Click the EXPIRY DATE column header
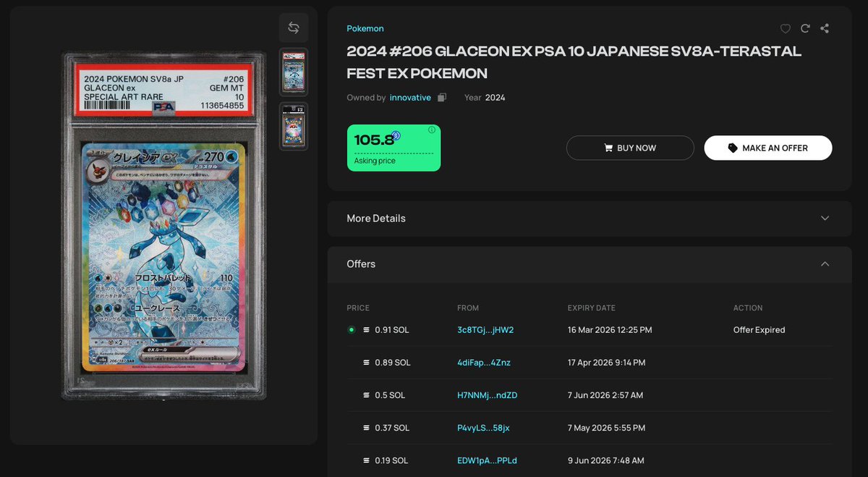 coord(593,308)
